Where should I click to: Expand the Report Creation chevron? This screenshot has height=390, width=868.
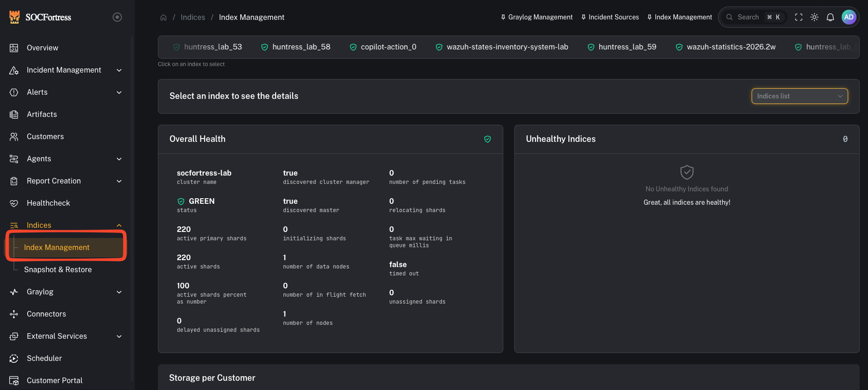(x=119, y=181)
